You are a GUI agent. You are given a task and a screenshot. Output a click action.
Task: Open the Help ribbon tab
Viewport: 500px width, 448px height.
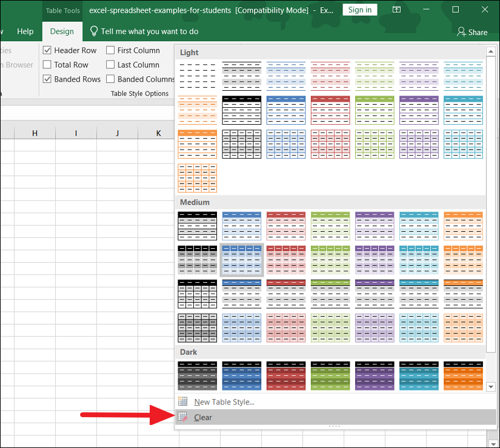click(25, 31)
